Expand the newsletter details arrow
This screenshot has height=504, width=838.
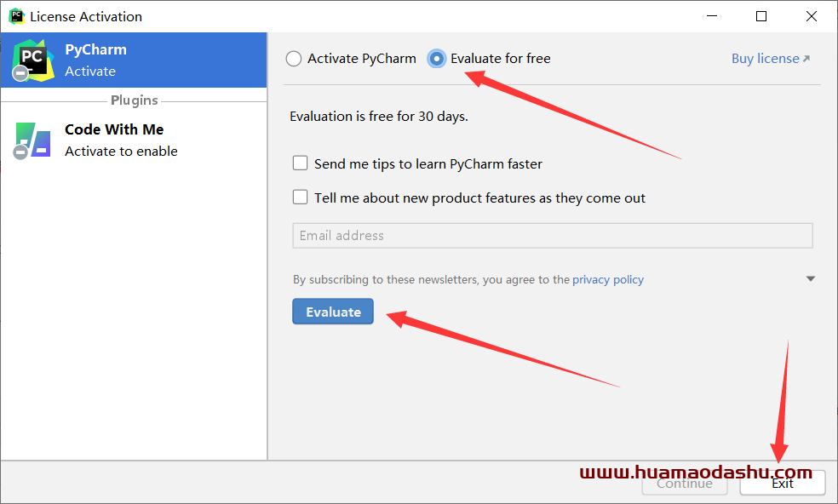(810, 278)
